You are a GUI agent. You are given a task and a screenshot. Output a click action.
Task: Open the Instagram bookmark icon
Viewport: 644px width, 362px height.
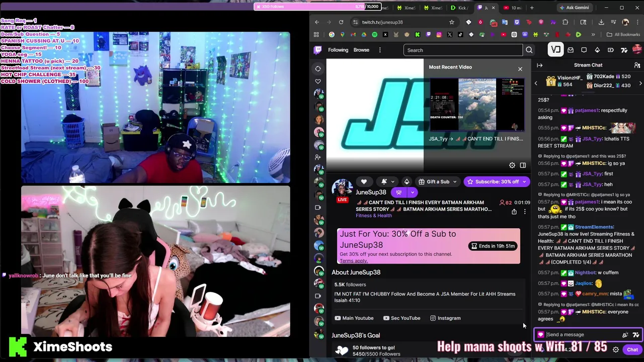tap(439, 35)
